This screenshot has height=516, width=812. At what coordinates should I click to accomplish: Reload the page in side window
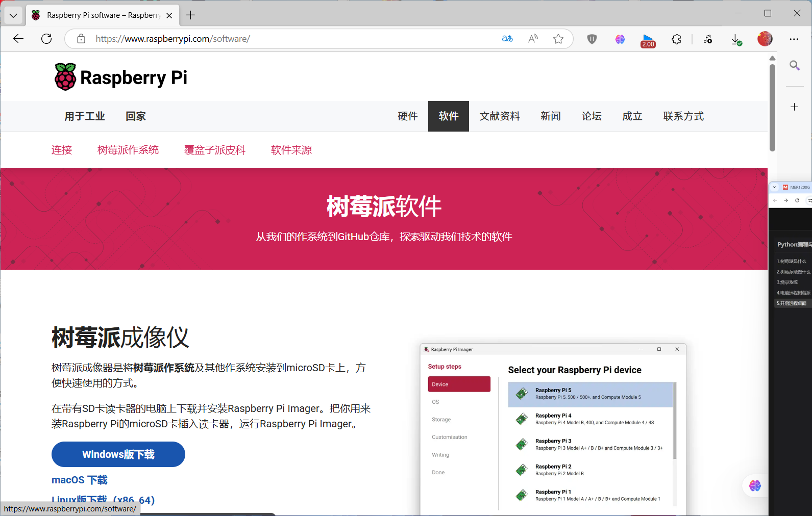click(x=797, y=200)
